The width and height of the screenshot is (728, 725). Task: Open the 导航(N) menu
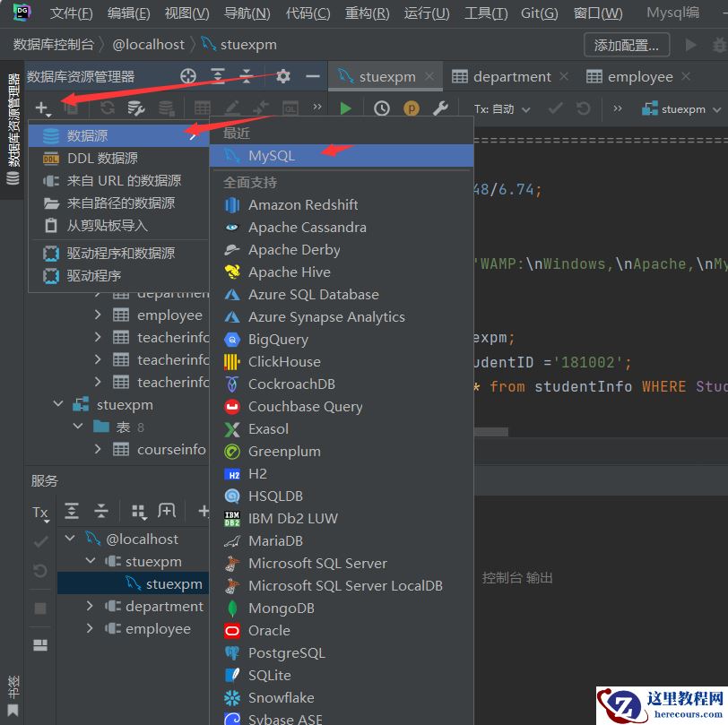(x=247, y=13)
